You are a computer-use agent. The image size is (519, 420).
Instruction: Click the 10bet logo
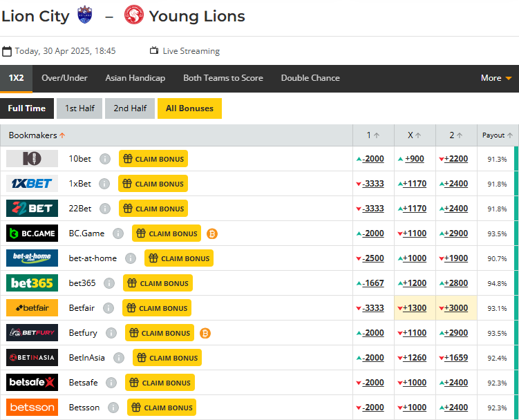(32, 158)
